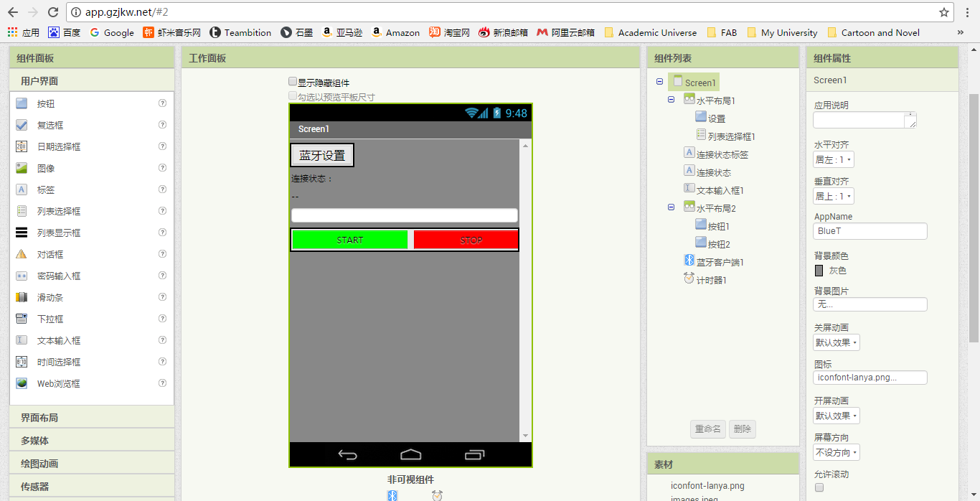980x501 pixels.
Task: Select 计时器1 in the component tree
Action: tap(711, 280)
